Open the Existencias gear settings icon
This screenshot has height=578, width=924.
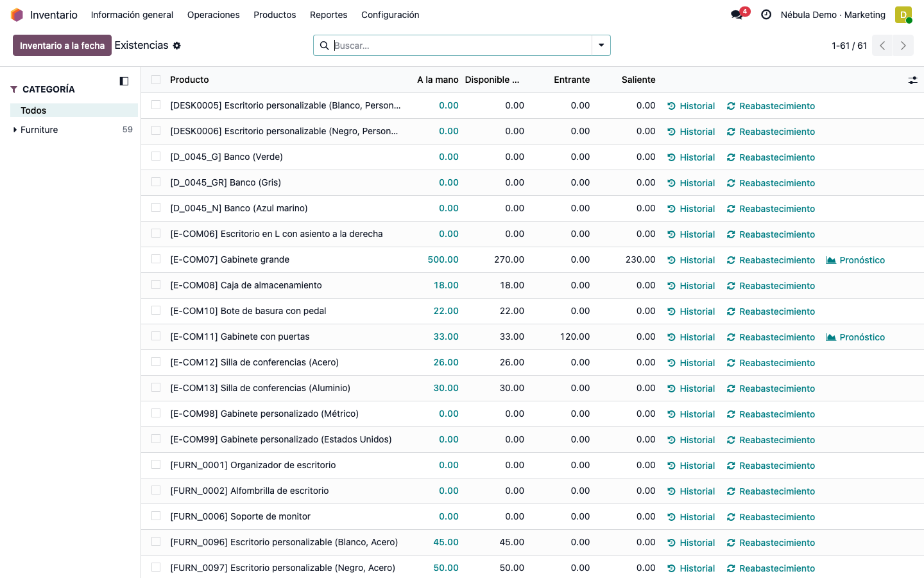pos(177,46)
